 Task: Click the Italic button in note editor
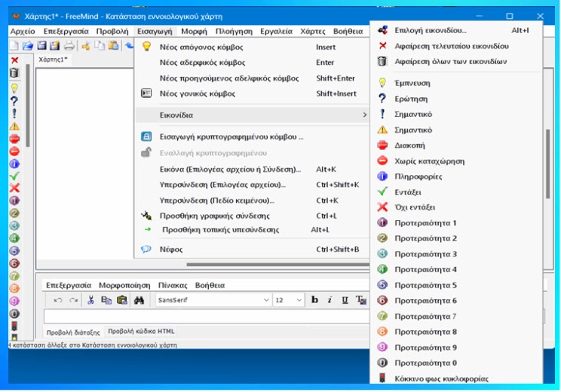pos(330,300)
